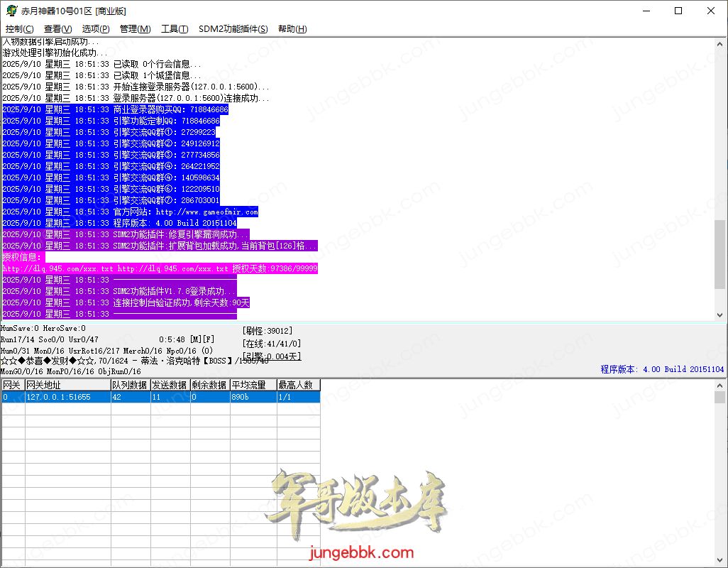Viewport: 728px width, 568px height.
Task: Open the 帮助(H) menu
Action: pos(292,29)
